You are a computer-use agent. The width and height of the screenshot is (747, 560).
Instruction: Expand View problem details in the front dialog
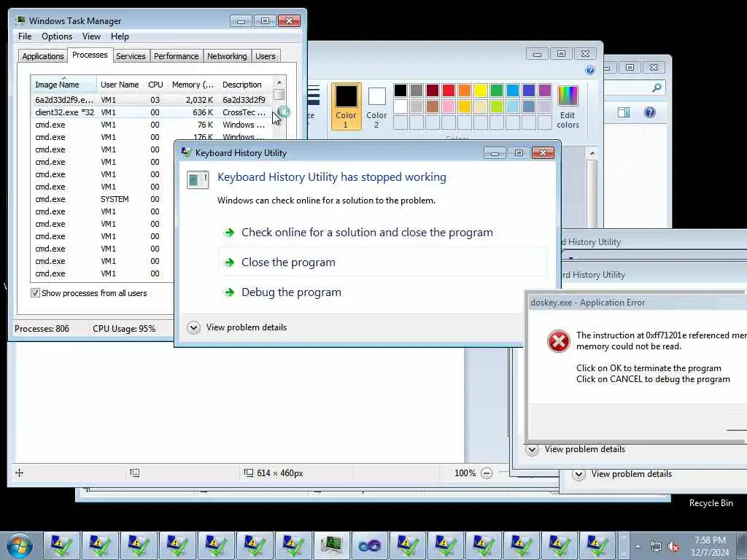click(193, 327)
